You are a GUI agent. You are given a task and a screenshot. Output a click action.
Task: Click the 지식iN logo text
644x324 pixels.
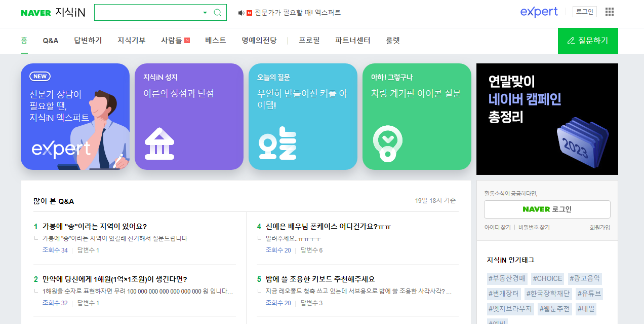(x=70, y=13)
